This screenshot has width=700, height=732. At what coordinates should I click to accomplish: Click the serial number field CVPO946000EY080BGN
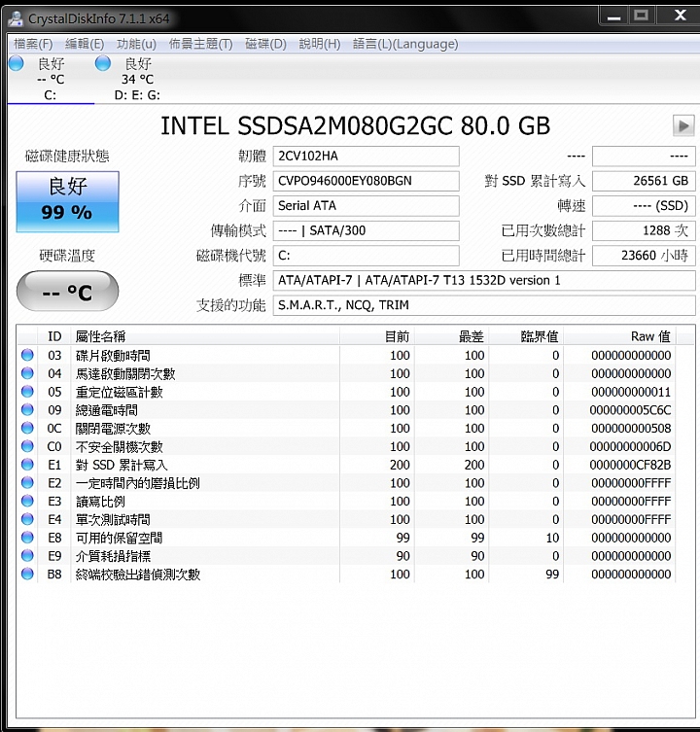click(367, 181)
